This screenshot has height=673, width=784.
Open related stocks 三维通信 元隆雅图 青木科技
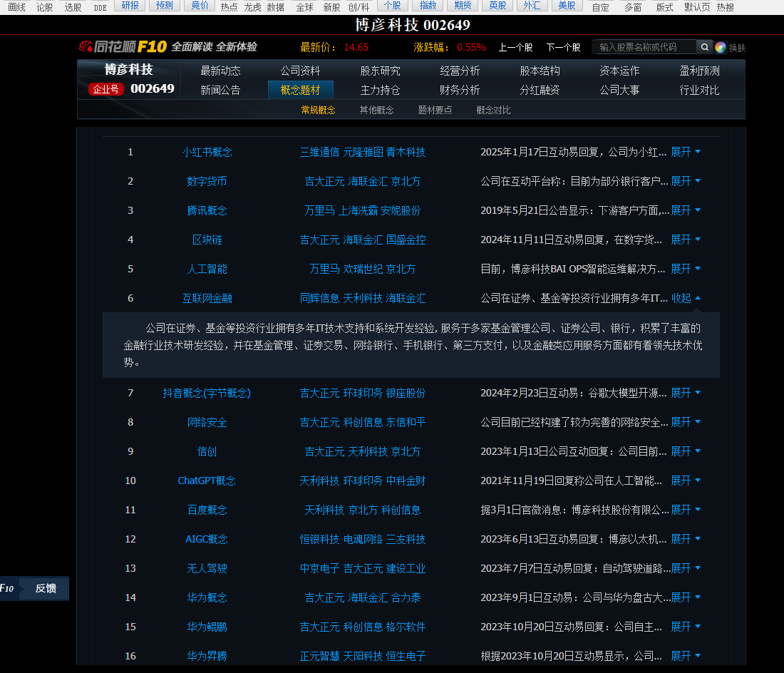point(363,152)
